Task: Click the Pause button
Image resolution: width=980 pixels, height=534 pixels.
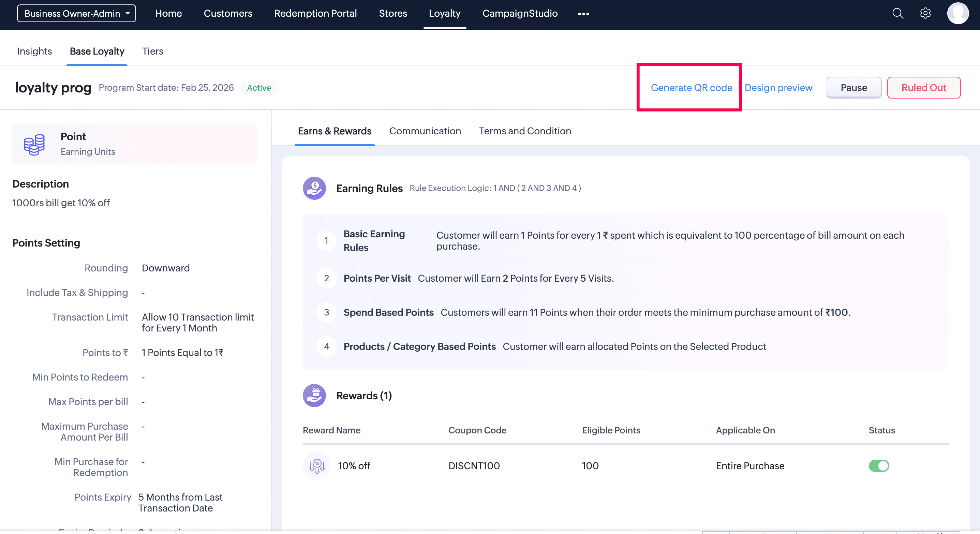Action: point(854,88)
